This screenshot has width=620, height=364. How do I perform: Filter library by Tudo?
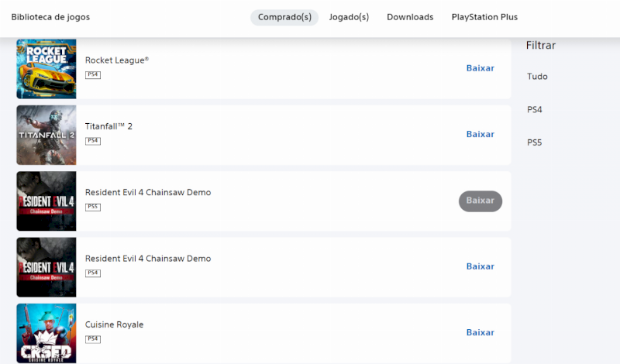click(537, 77)
